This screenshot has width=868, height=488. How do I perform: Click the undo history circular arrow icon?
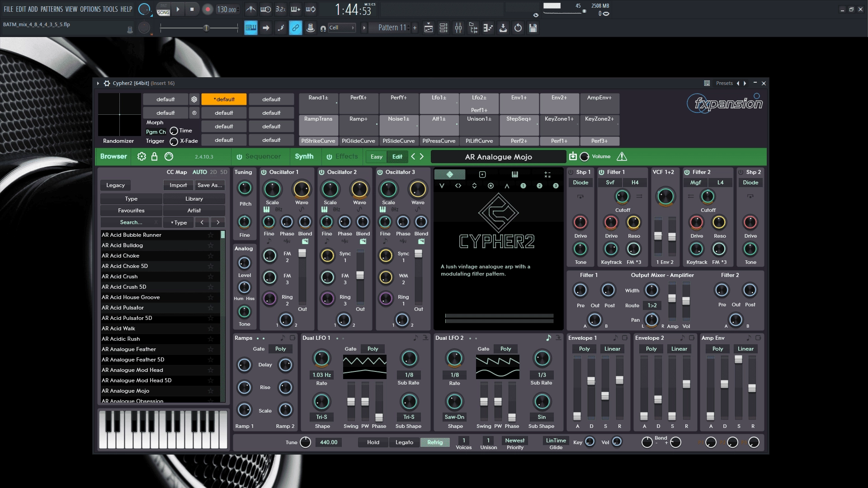pyautogui.click(x=518, y=28)
